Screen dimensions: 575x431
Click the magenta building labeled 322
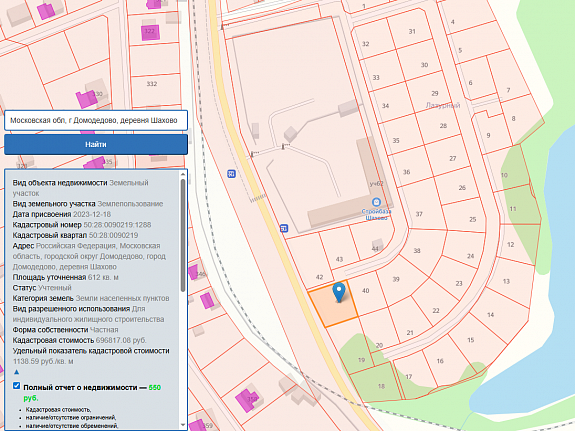[150, 32]
